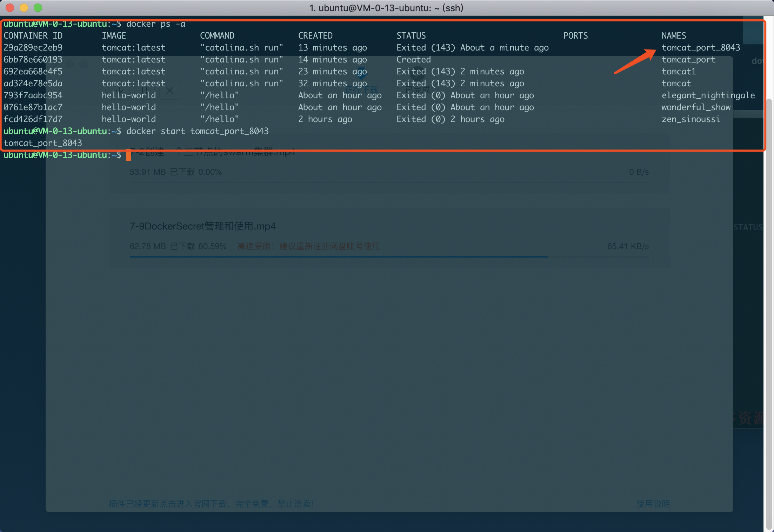Click '高速受限!建议重新注册网盘账号使用' warning text
Screen dimensions: 774x532
pos(308,246)
